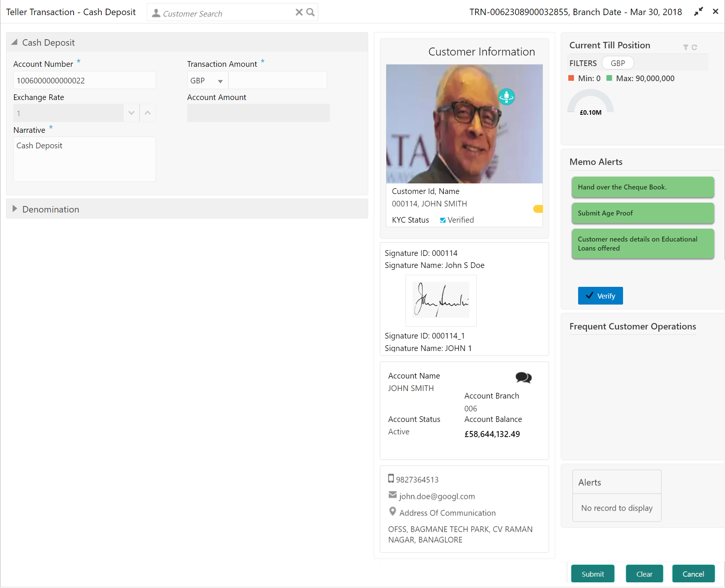This screenshot has width=725, height=588.
Task: Toggle the GBP filter chip
Action: click(618, 63)
